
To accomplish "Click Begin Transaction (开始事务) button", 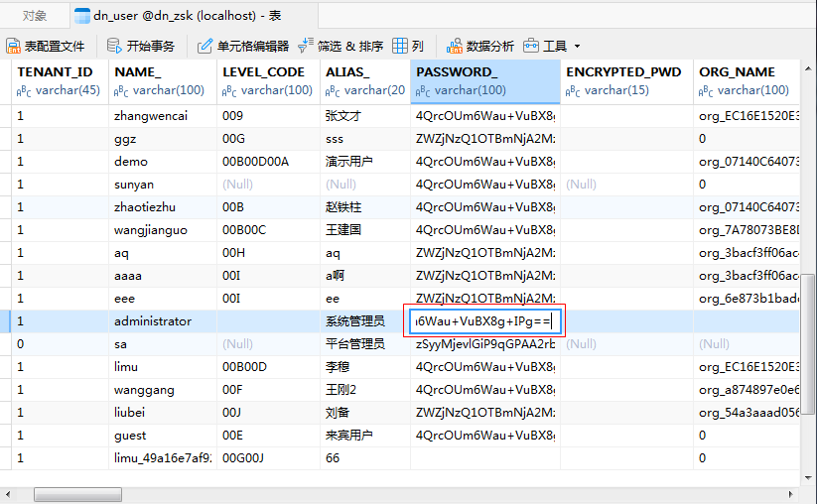I will [141, 46].
